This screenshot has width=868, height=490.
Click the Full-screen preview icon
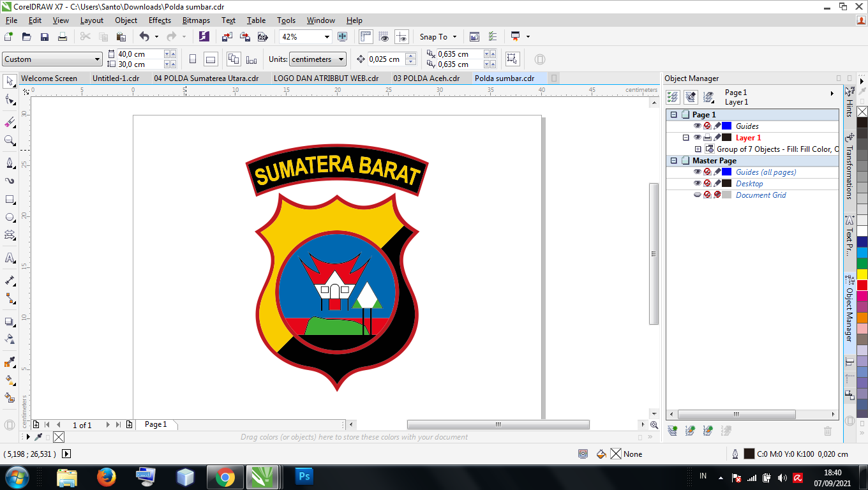tap(343, 37)
